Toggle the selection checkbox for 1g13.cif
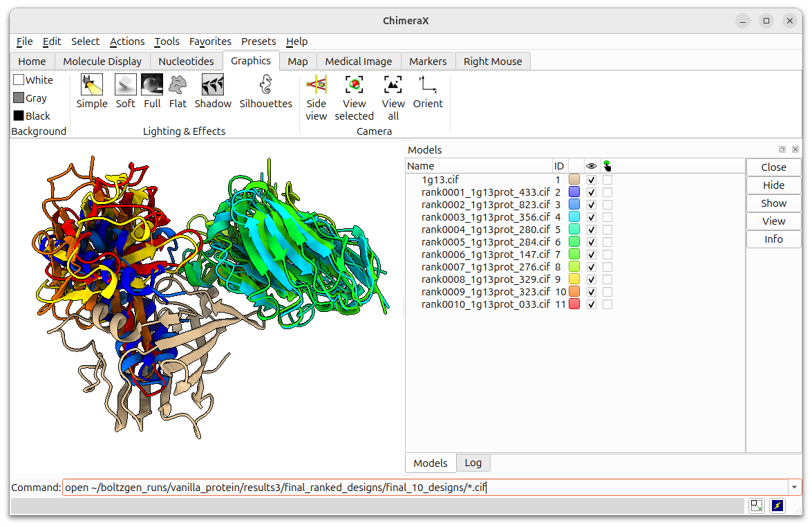 coord(607,179)
